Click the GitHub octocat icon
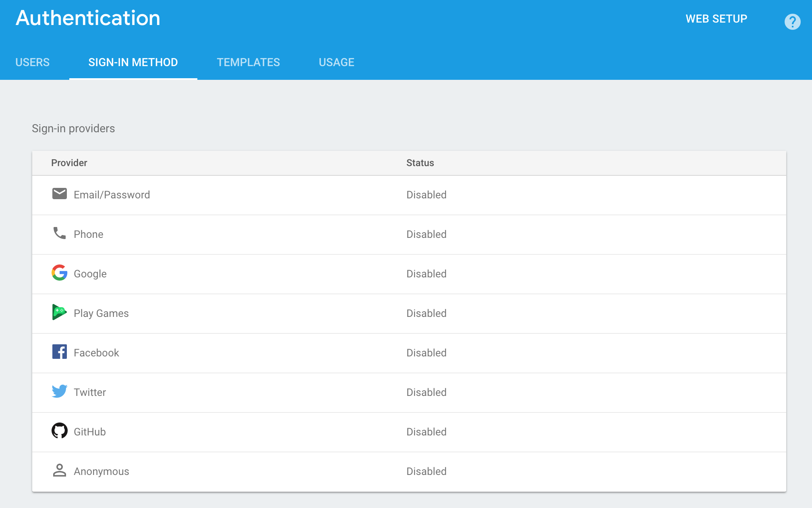This screenshot has height=508, width=812. pyautogui.click(x=60, y=431)
